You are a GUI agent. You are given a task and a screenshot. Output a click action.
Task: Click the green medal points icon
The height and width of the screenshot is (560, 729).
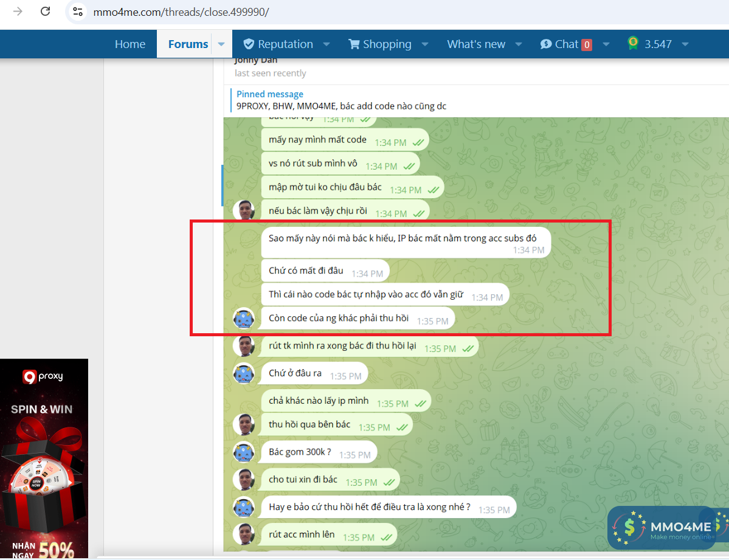point(633,43)
